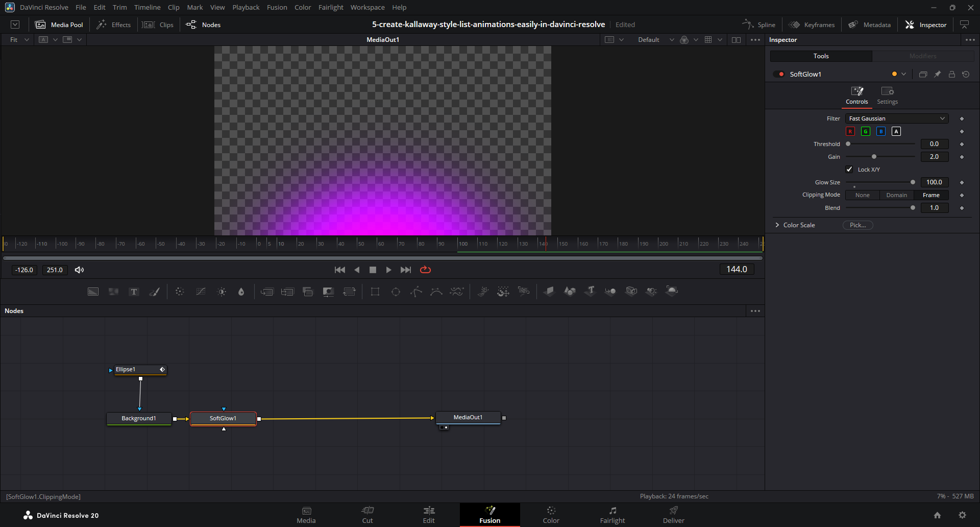
Task: Add a Blur node using droplet icon
Action: (241, 292)
